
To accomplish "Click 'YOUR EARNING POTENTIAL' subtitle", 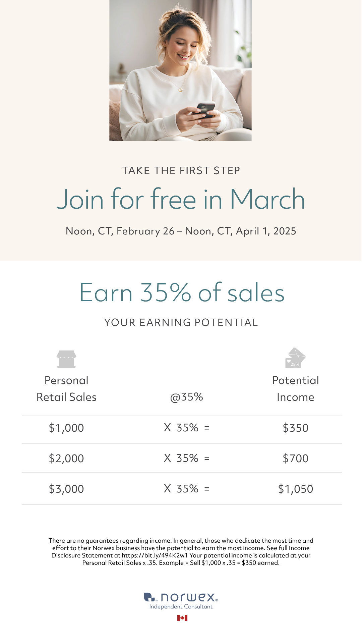I will pos(181,322).
